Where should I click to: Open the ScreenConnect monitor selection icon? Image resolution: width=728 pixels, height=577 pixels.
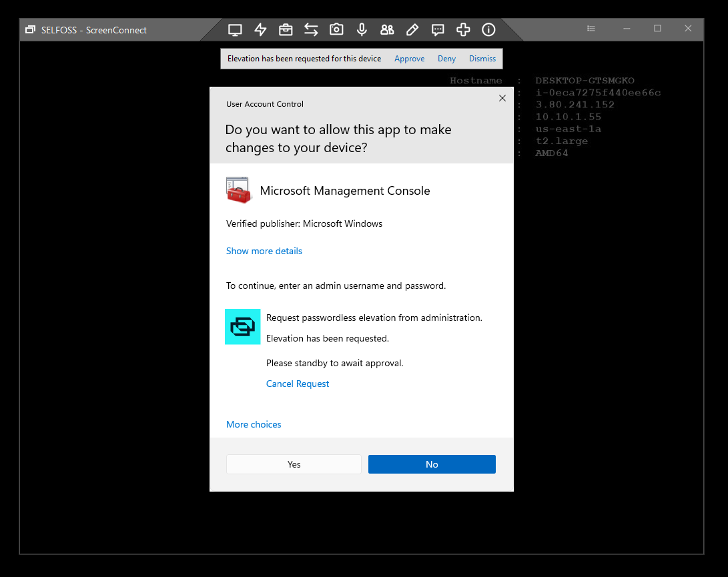click(x=235, y=30)
